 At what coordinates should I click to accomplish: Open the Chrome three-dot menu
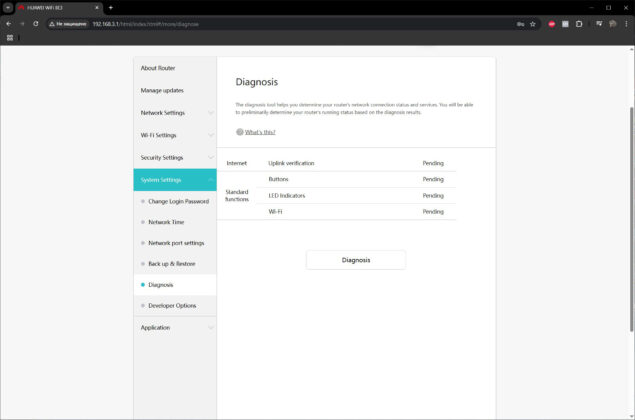click(626, 24)
